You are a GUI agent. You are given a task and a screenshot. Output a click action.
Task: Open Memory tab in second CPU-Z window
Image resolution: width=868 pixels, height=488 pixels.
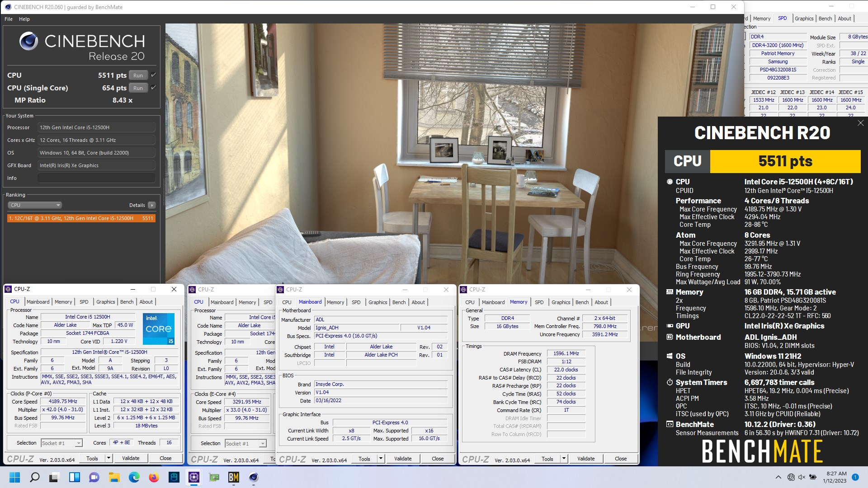[247, 302]
